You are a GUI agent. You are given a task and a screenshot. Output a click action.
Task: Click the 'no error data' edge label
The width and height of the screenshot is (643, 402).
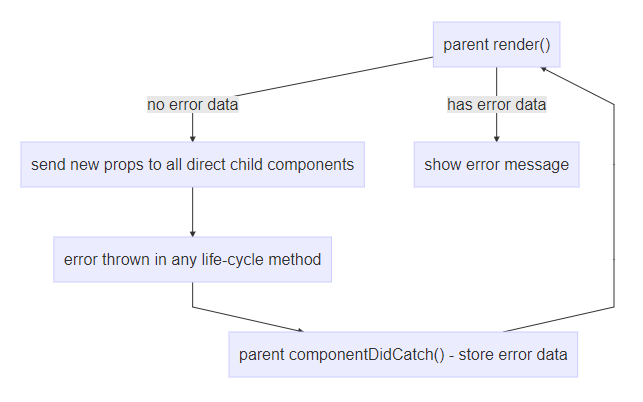(192, 104)
